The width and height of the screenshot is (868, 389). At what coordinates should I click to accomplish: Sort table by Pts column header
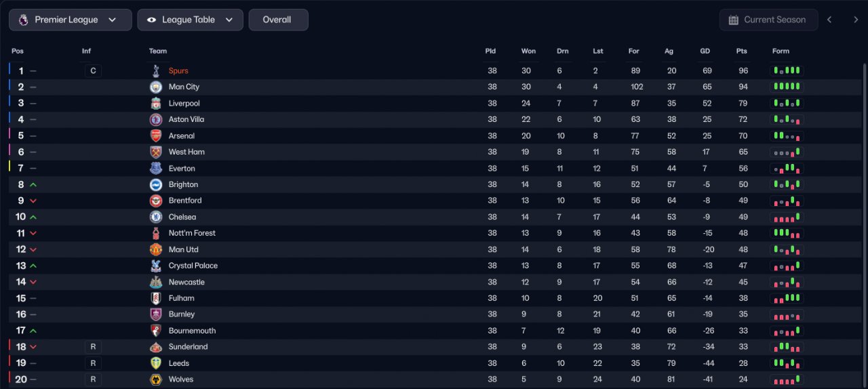coord(741,51)
